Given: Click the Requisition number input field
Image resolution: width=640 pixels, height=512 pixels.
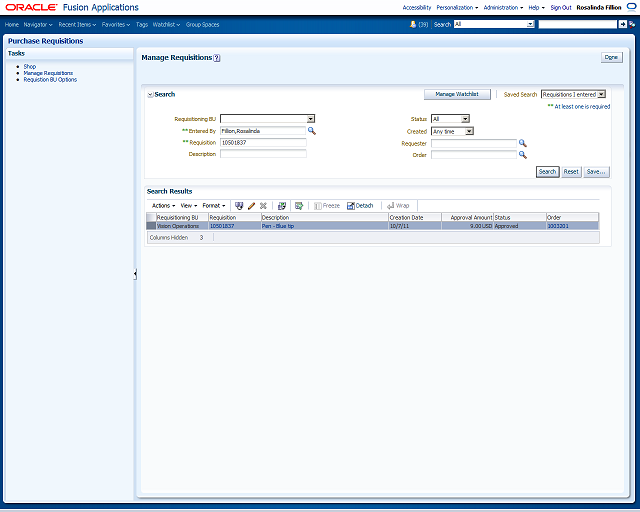Looking at the screenshot, I should click(x=263, y=142).
